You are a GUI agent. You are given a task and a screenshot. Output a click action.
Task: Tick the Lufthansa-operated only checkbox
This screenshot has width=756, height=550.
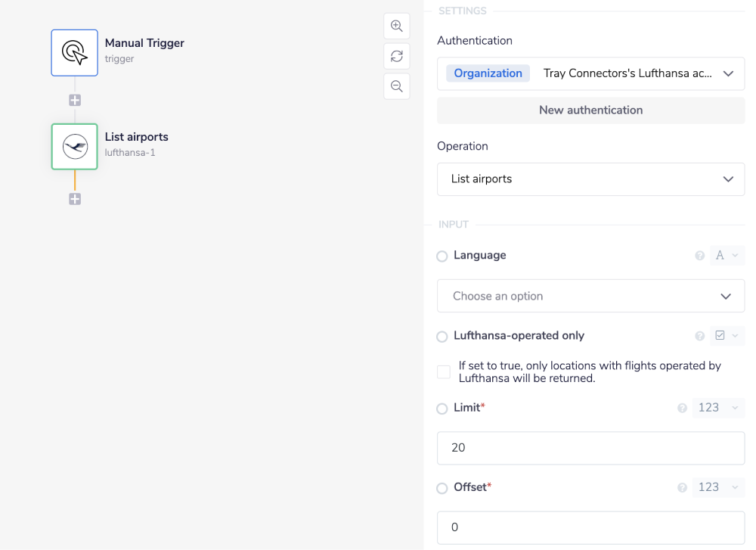coord(444,372)
